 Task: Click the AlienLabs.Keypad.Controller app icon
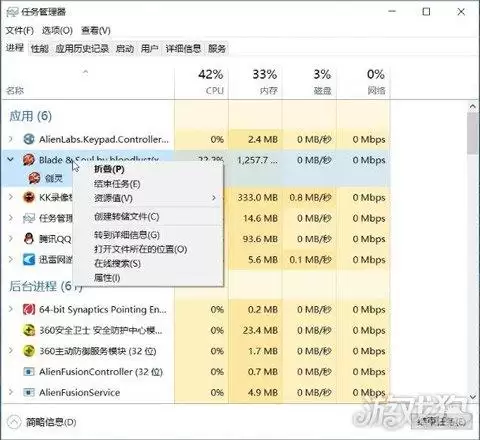tap(29, 139)
